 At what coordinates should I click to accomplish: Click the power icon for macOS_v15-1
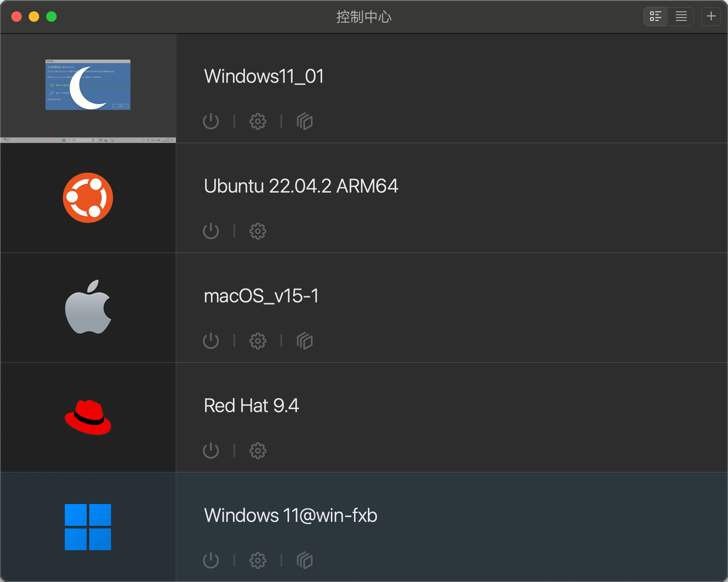211,341
